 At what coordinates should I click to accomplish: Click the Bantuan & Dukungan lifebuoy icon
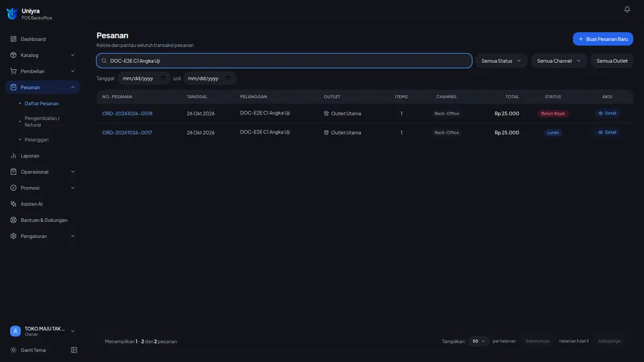click(x=13, y=220)
